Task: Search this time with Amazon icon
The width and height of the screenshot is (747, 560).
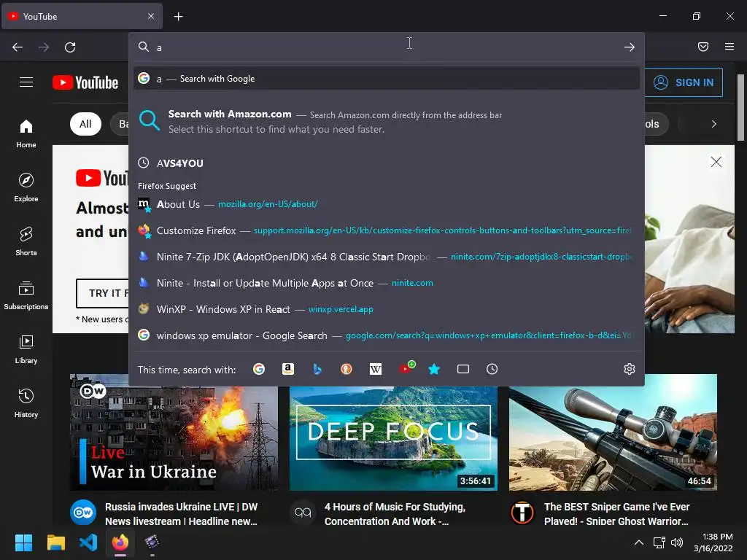Action: [x=287, y=369]
